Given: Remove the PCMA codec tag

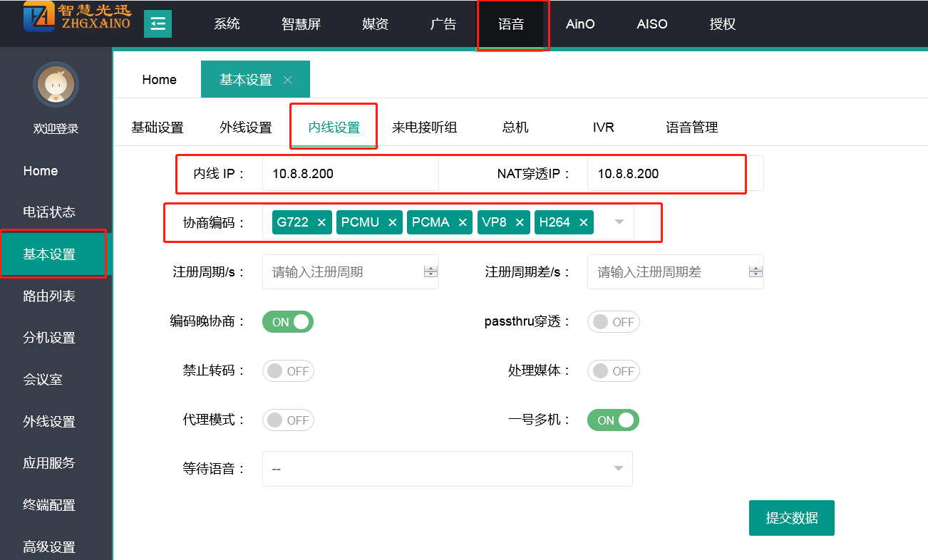Looking at the screenshot, I should pyautogui.click(x=463, y=222).
